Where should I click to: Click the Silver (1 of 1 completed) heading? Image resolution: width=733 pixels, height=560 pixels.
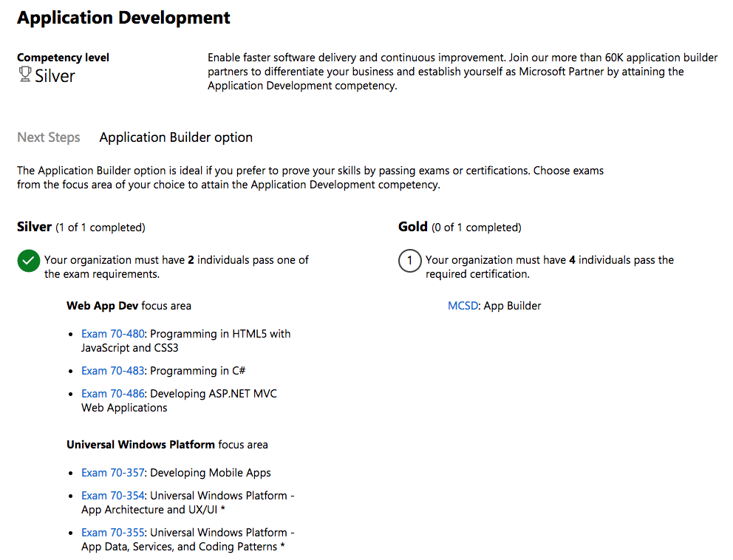click(81, 228)
